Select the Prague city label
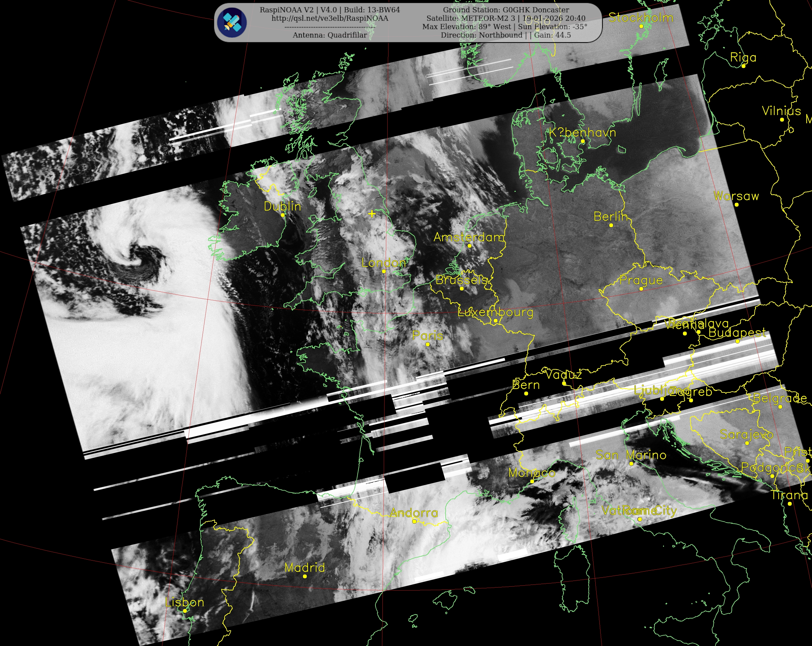The width and height of the screenshot is (812, 646). click(641, 280)
